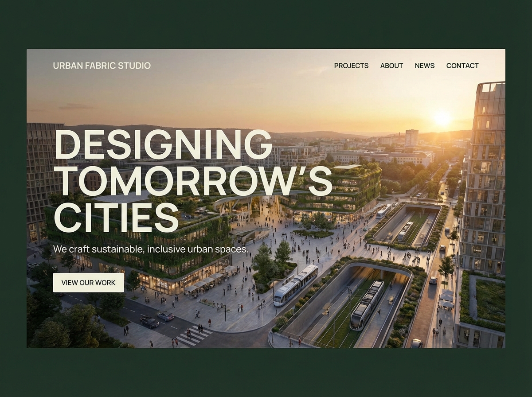Open the ABOUT navigation link
This screenshot has height=397, width=532.
click(392, 66)
